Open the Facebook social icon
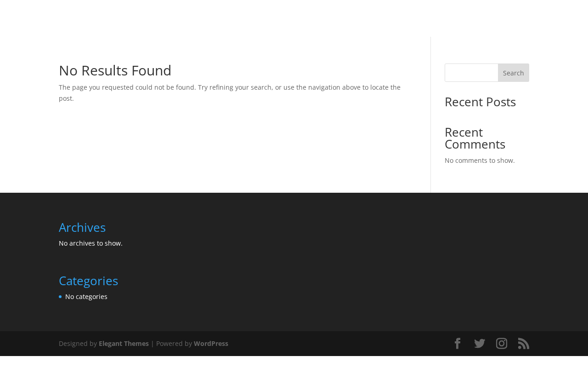 [457, 344]
